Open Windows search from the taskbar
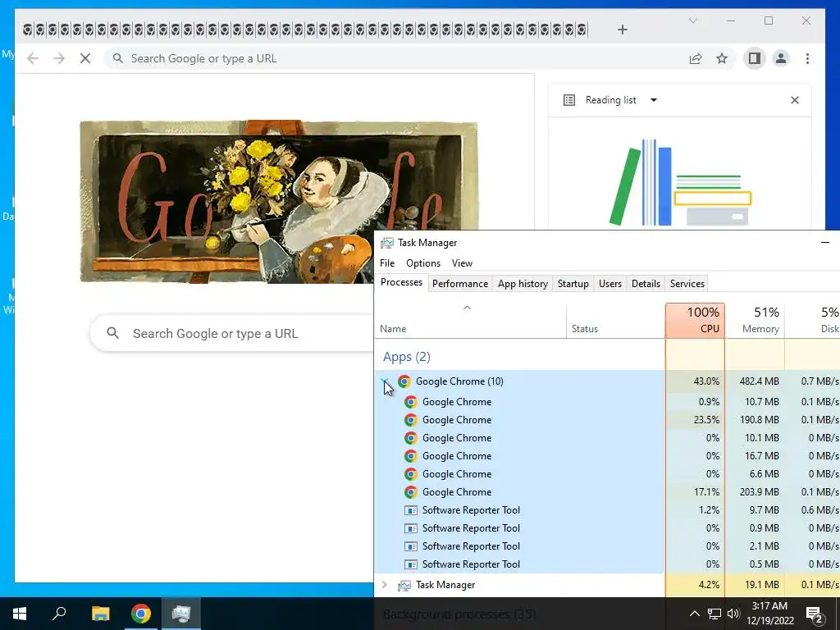 59,614
